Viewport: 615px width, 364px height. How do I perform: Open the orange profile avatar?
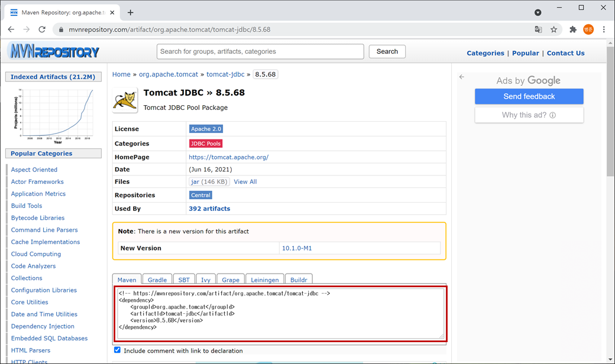pyautogui.click(x=588, y=30)
